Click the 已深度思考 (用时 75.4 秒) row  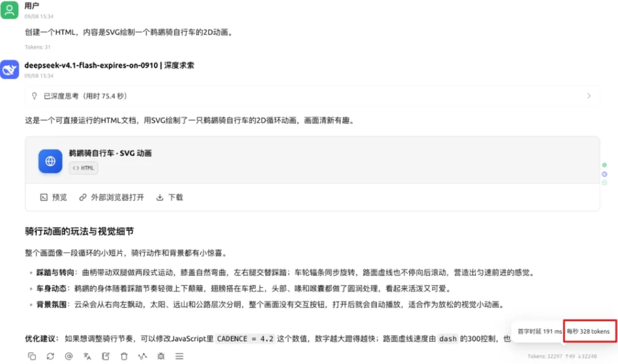tap(312, 96)
